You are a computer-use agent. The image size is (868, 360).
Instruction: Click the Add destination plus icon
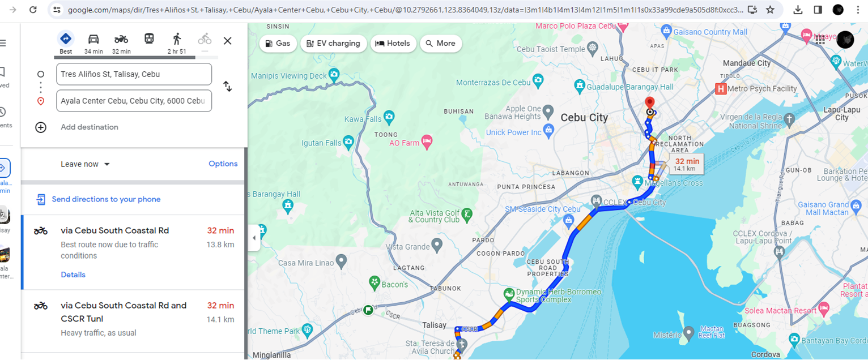point(41,127)
